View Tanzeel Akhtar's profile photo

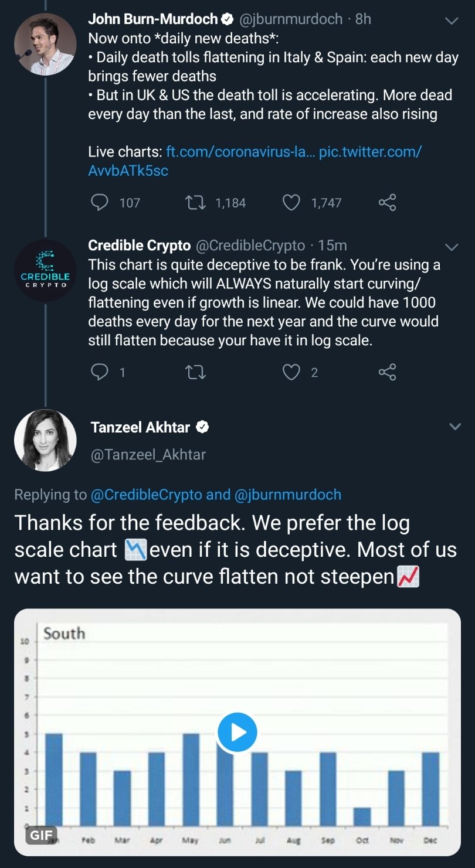tap(45, 440)
